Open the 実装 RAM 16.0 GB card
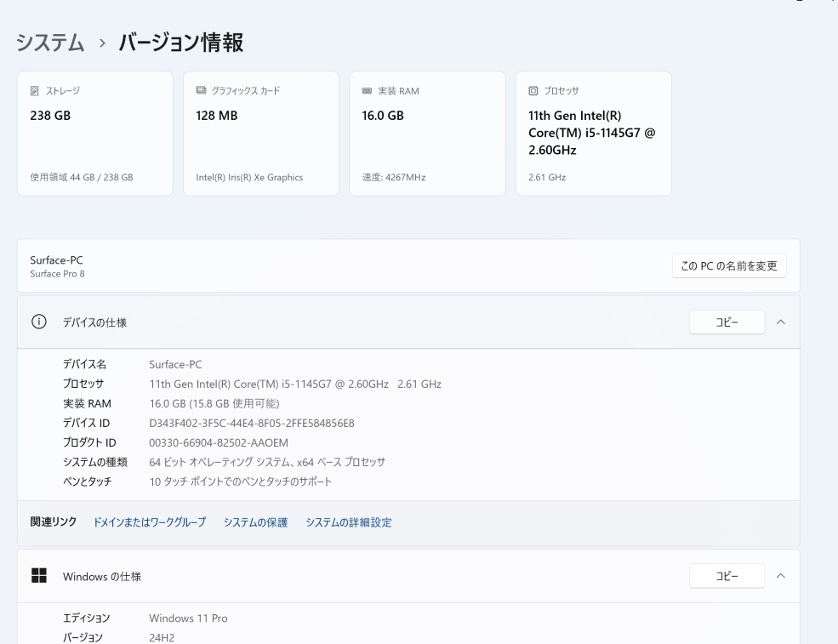This screenshot has width=838, height=644. point(427,134)
